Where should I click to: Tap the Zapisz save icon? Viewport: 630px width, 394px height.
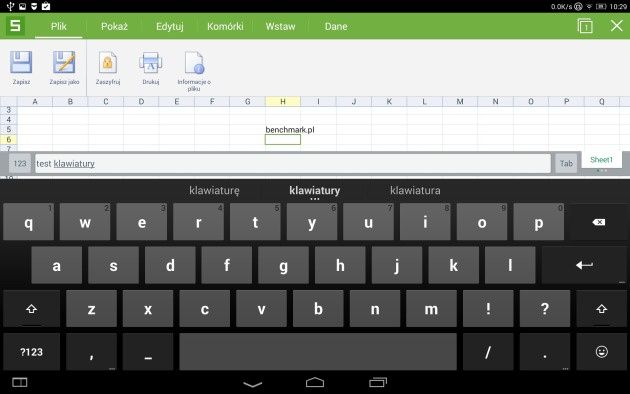(x=21, y=62)
